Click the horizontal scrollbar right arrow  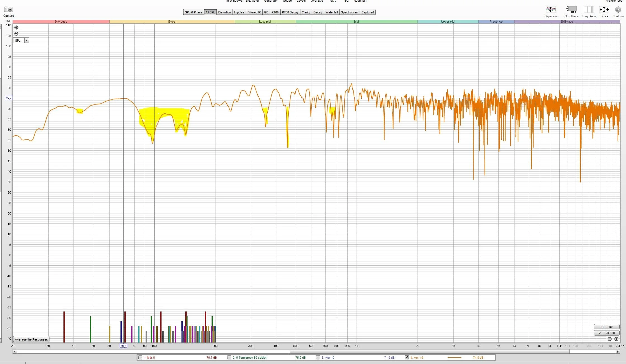click(x=618, y=351)
